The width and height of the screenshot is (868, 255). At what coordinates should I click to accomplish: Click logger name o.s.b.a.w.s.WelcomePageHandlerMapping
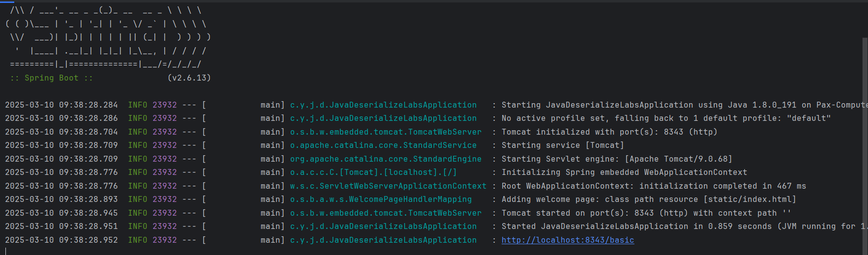pos(381,199)
